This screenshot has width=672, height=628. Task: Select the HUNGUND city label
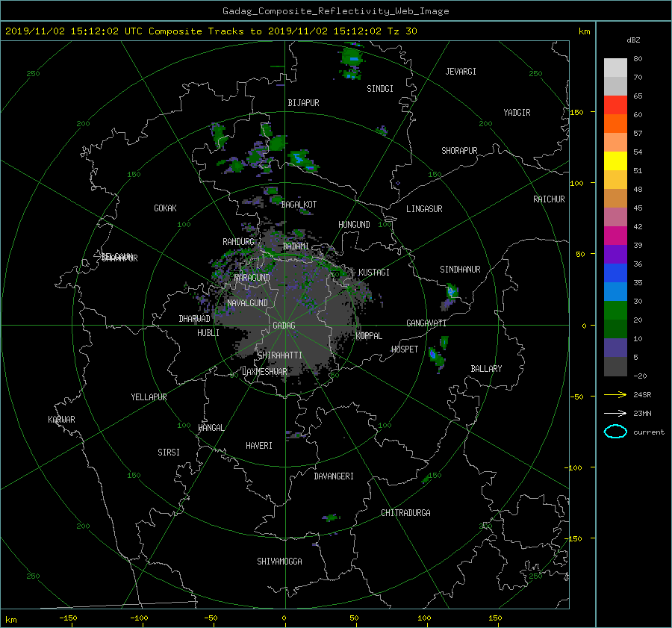(354, 225)
